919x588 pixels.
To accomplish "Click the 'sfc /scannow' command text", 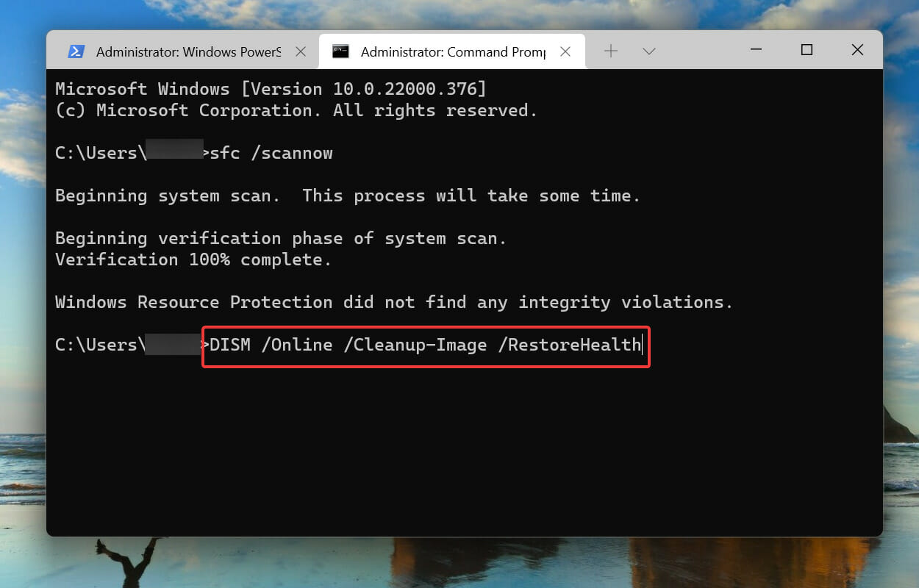I will click(271, 153).
